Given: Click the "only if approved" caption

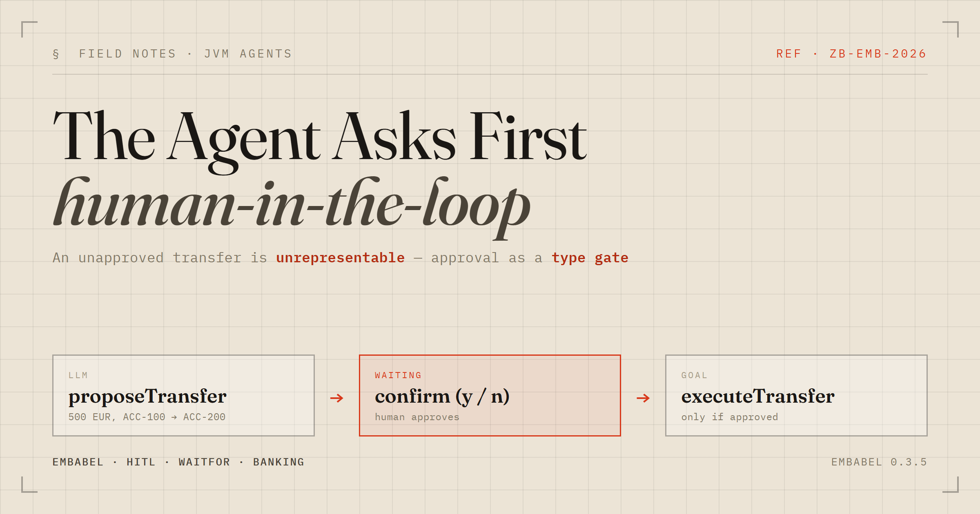Looking at the screenshot, I should (x=730, y=417).
